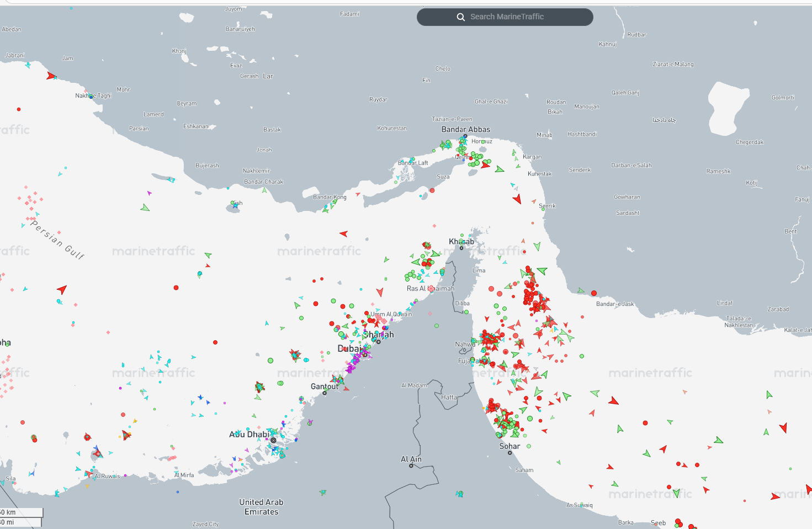This screenshot has height=529, width=812.
Task: Click the Search MarineTraffic input field
Action: [505, 17]
